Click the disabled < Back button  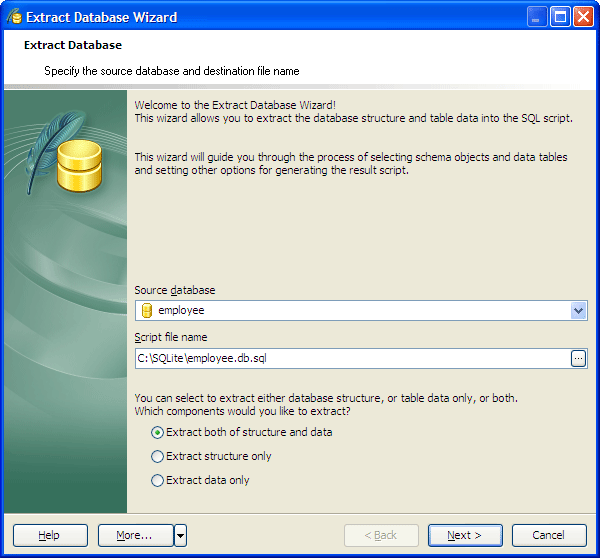pos(381,535)
